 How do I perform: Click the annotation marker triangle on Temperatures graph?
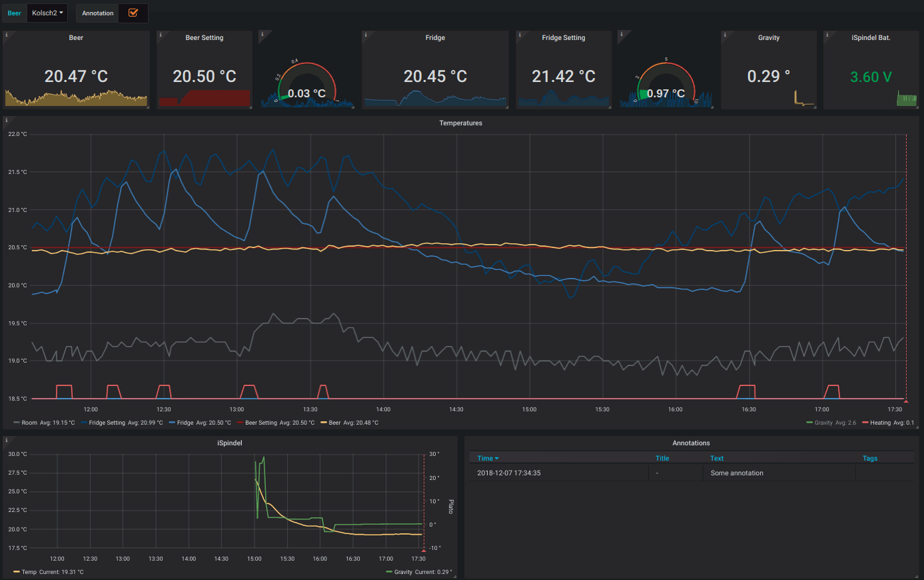(x=906, y=401)
